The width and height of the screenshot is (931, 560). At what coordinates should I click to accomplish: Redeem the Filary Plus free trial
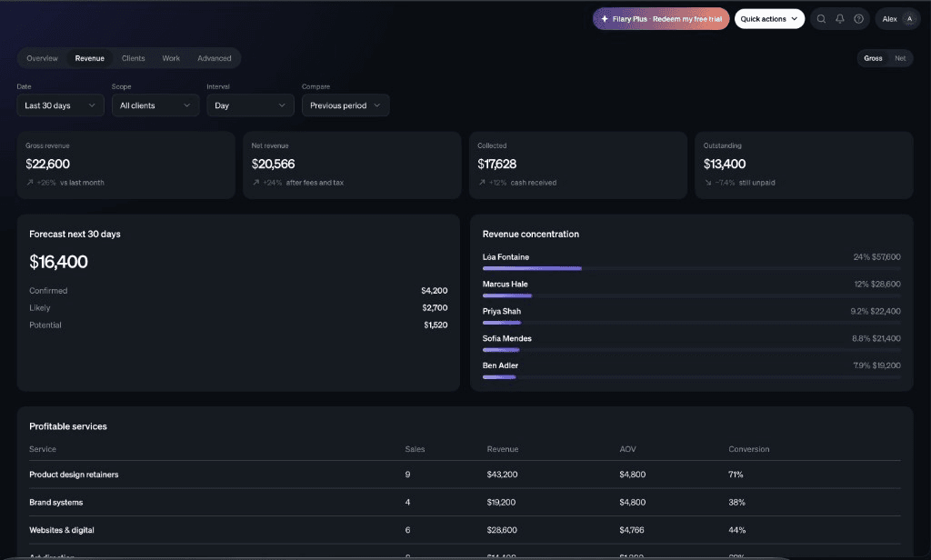[x=661, y=19]
